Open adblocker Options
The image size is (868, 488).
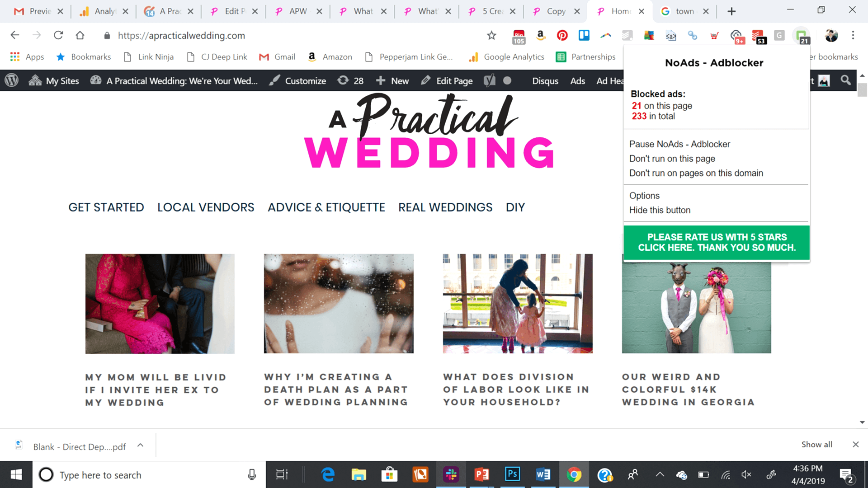pos(644,196)
